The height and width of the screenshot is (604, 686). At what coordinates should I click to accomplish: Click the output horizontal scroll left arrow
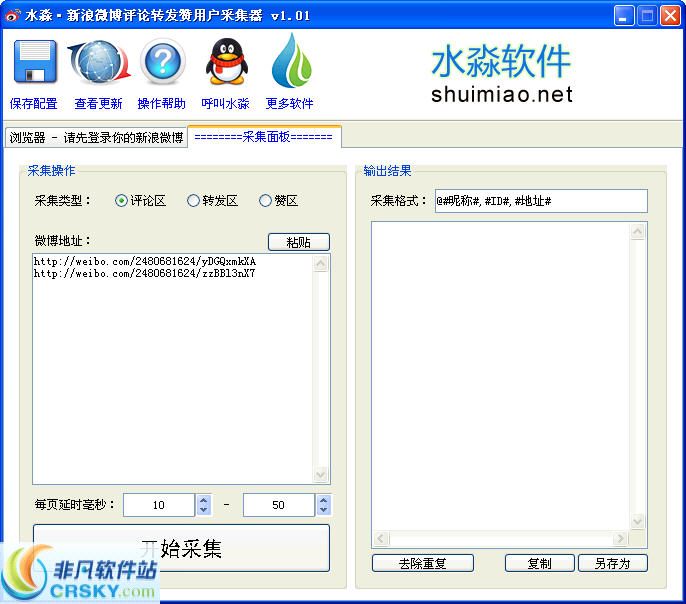point(381,538)
